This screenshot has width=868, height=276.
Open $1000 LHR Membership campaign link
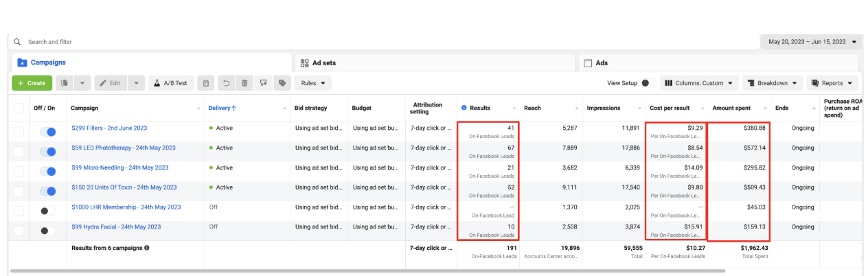[x=126, y=207]
